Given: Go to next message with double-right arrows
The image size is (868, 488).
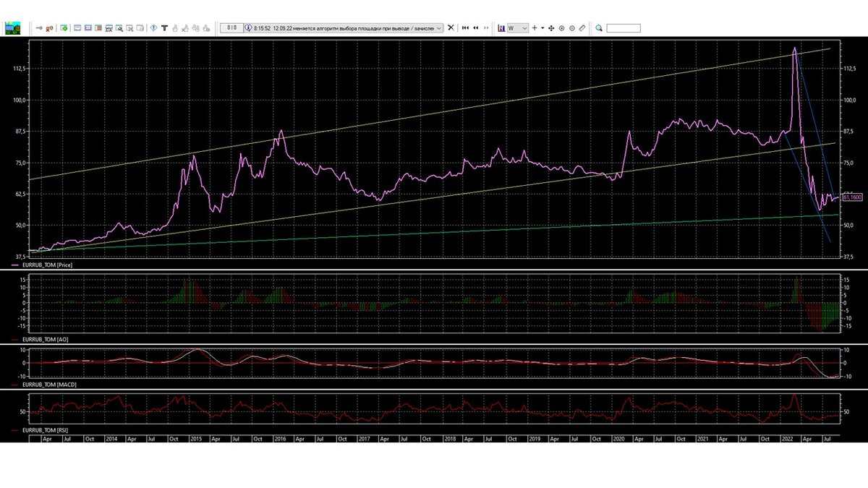Looking at the screenshot, I should tap(486, 27).
